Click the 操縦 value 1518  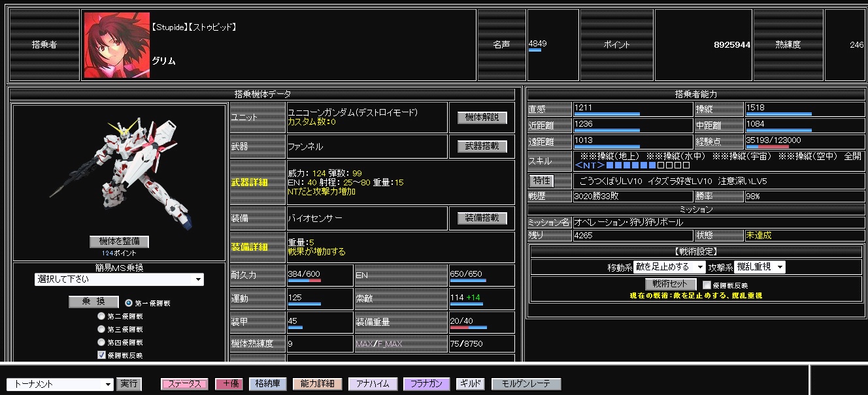[755, 107]
